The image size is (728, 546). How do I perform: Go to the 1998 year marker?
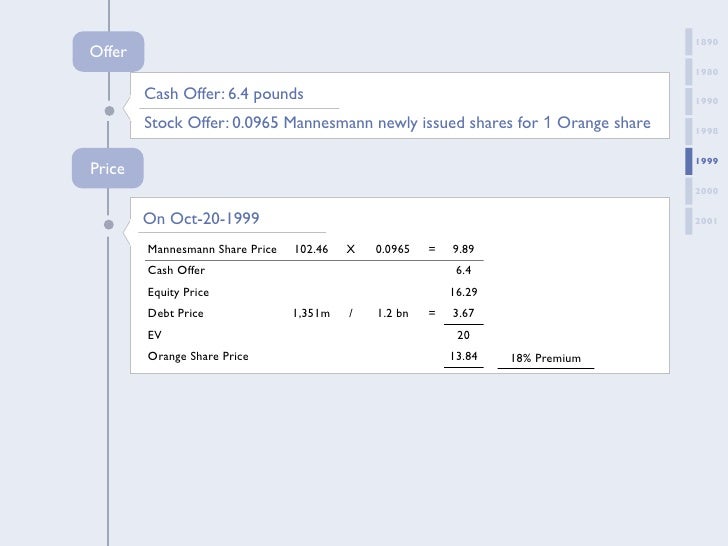tap(706, 131)
